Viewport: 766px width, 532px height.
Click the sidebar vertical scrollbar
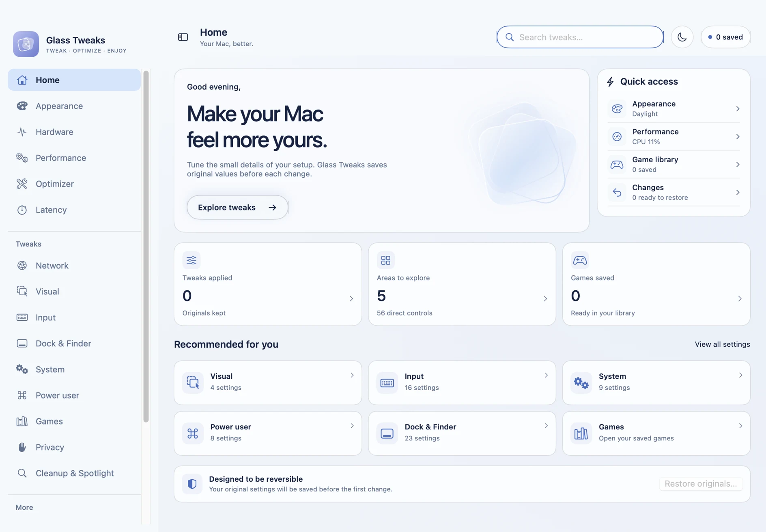(146, 247)
